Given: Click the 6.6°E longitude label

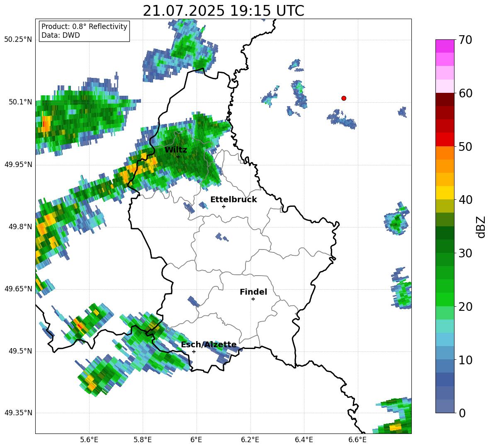Looking at the screenshot, I should [x=357, y=441].
